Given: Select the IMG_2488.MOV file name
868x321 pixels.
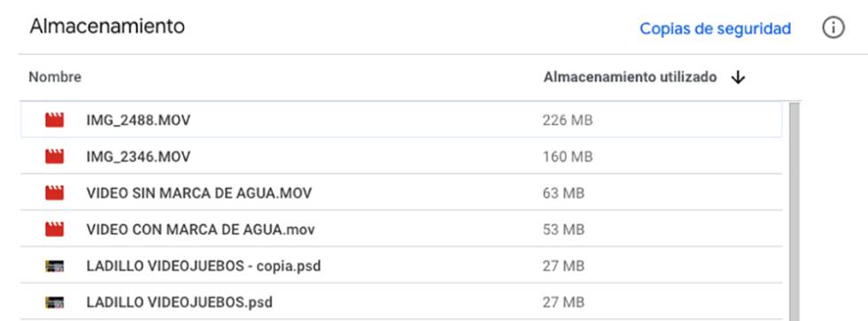Looking at the screenshot, I should (x=138, y=120).
